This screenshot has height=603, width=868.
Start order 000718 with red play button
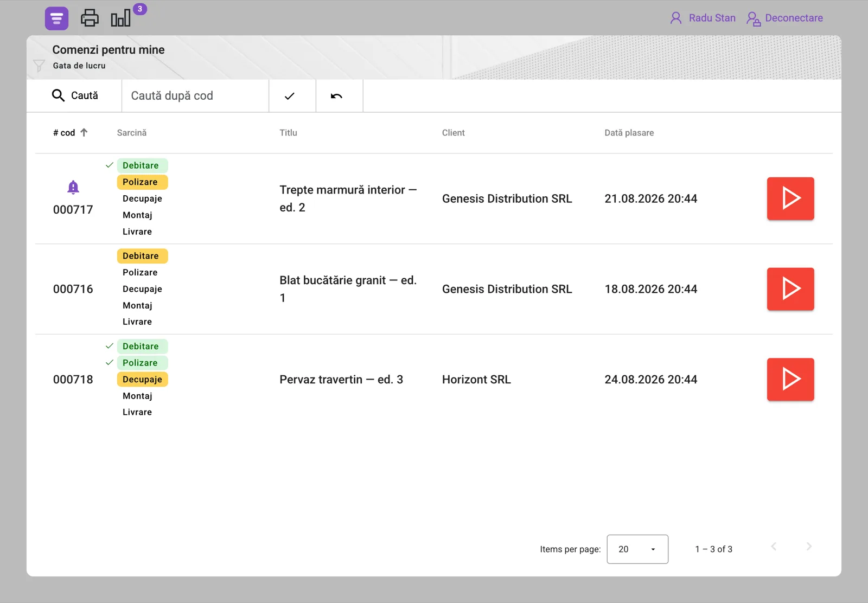(x=790, y=380)
